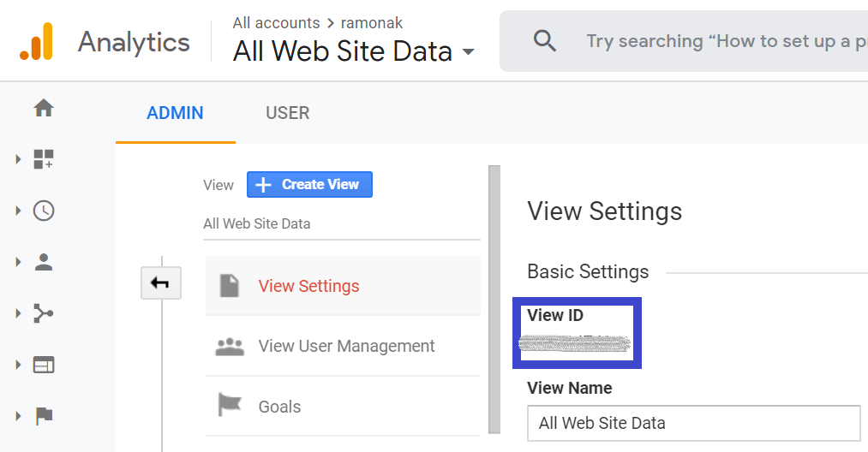The image size is (868, 452).
Task: Open the Home icon in sidebar
Action: 44,108
